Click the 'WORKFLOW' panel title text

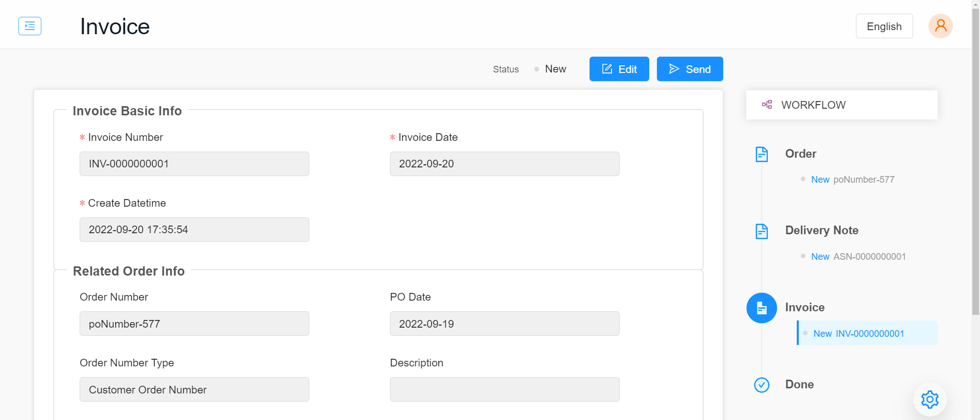[813, 105]
